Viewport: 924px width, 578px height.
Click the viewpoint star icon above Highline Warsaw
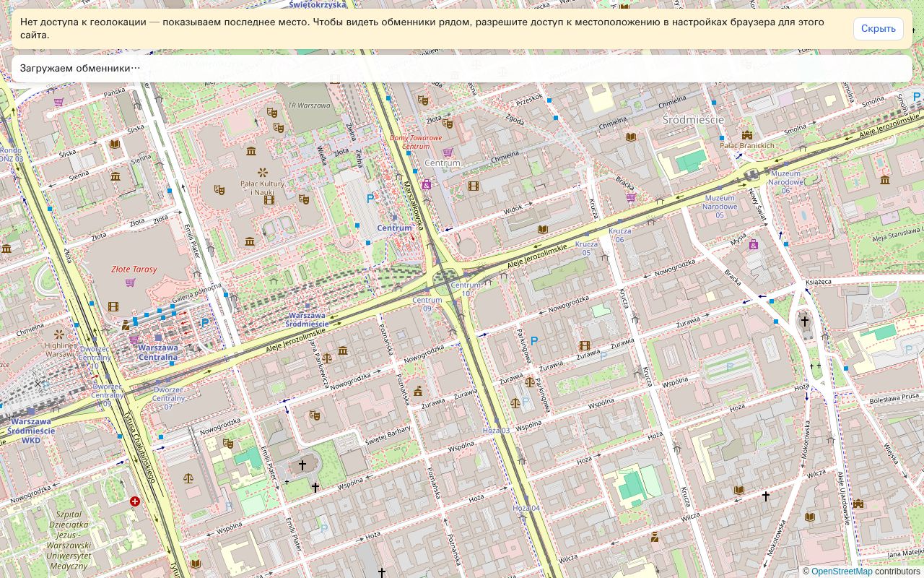tap(58, 335)
